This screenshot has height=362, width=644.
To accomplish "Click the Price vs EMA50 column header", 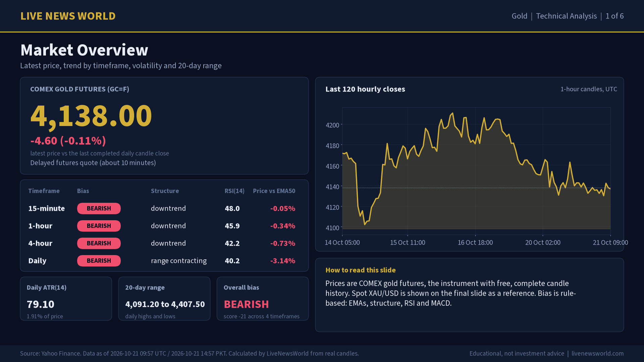I will (x=274, y=191).
